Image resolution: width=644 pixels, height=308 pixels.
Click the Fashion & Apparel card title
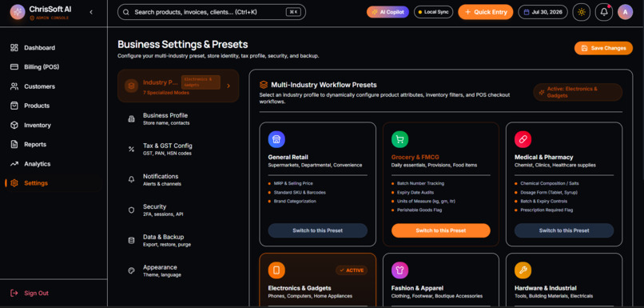[x=417, y=288]
